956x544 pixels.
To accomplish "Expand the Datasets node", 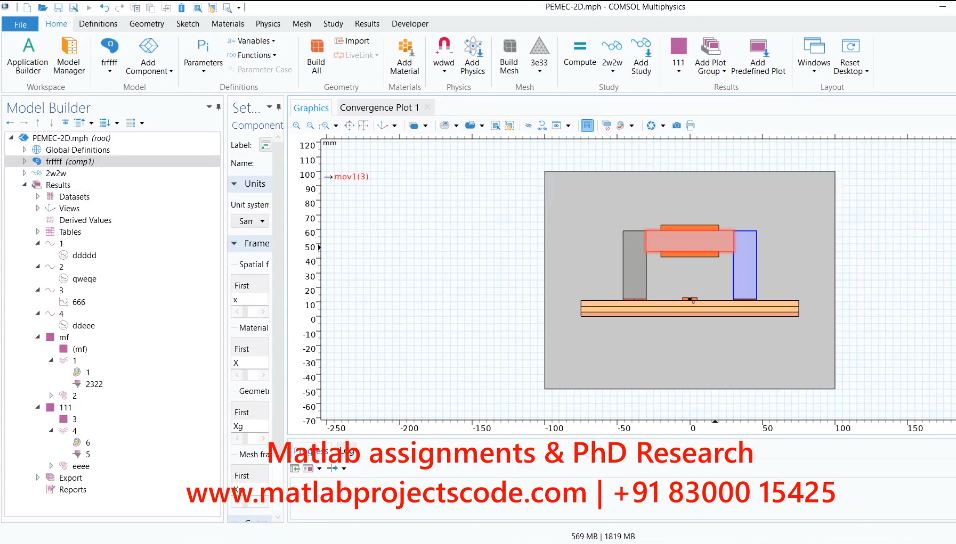I will point(38,196).
